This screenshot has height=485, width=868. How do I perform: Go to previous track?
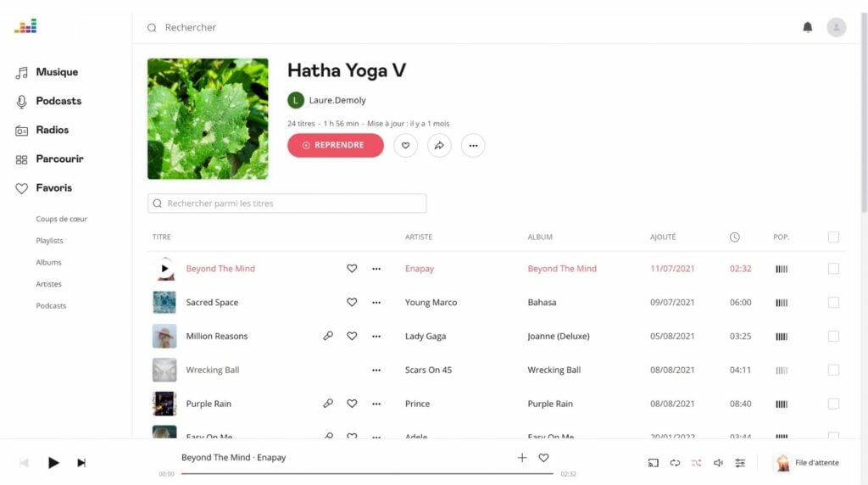coord(24,463)
